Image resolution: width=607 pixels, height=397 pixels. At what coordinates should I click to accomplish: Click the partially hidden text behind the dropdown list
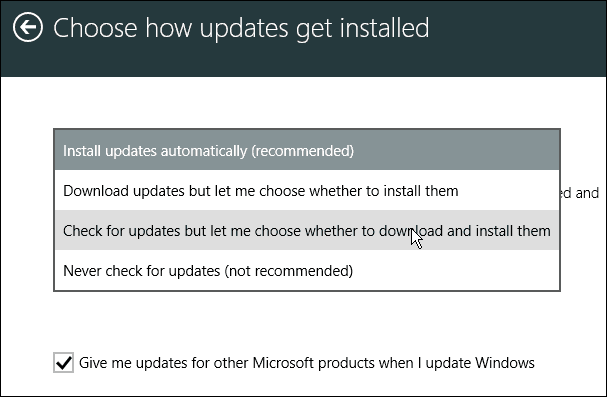tap(580, 193)
